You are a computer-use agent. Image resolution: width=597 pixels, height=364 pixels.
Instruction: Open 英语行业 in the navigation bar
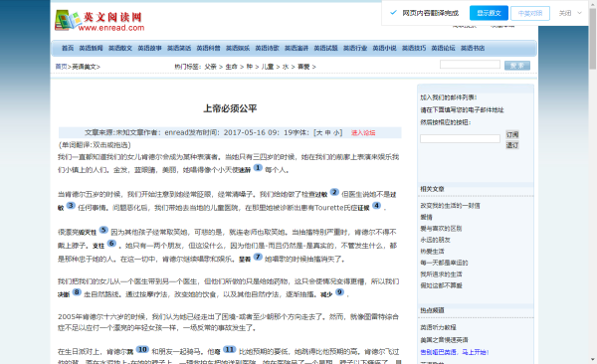[355, 48]
